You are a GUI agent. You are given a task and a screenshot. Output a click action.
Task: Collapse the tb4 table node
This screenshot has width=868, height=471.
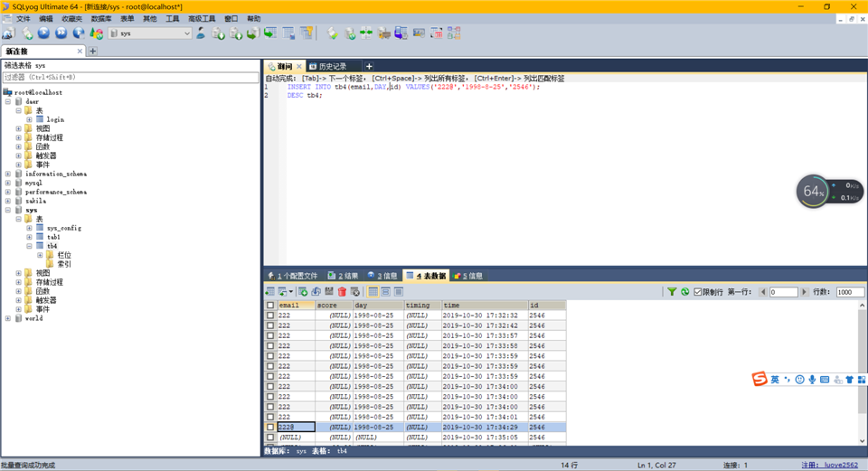(x=29, y=246)
